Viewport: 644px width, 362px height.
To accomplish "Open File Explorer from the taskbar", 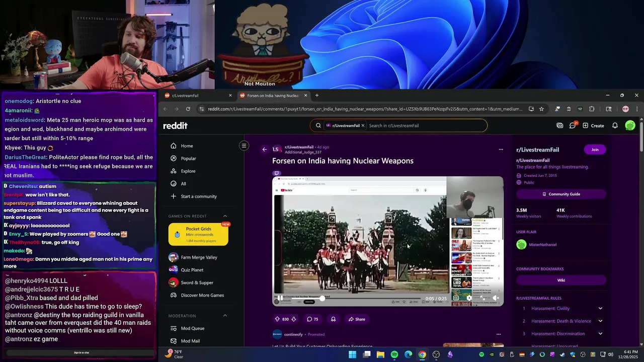I will [x=380, y=354].
